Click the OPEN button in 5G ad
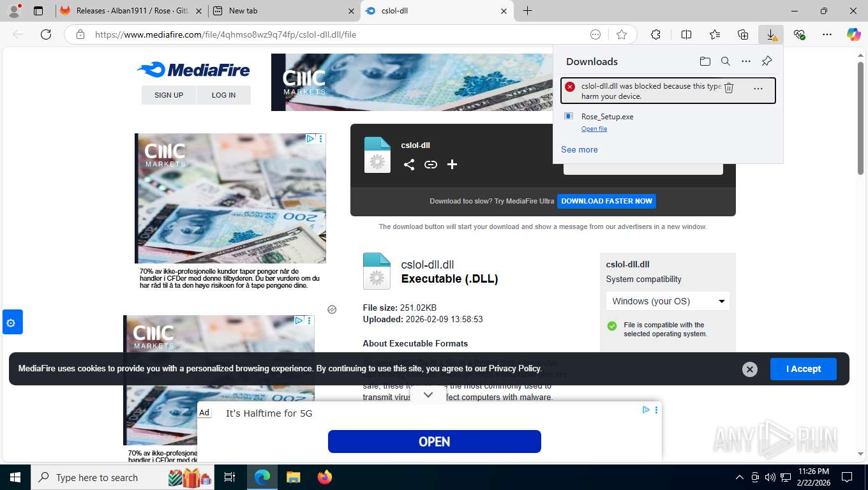The width and height of the screenshot is (868, 490). point(434,442)
